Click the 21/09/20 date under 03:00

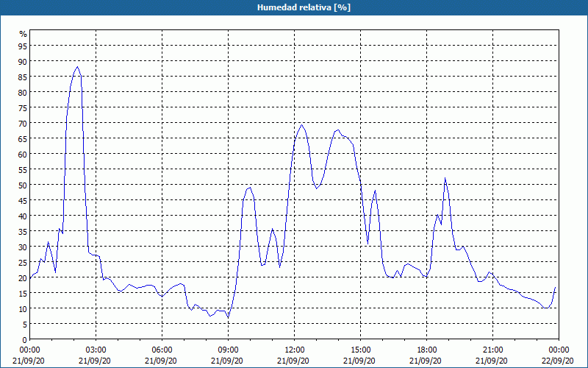[95, 361]
